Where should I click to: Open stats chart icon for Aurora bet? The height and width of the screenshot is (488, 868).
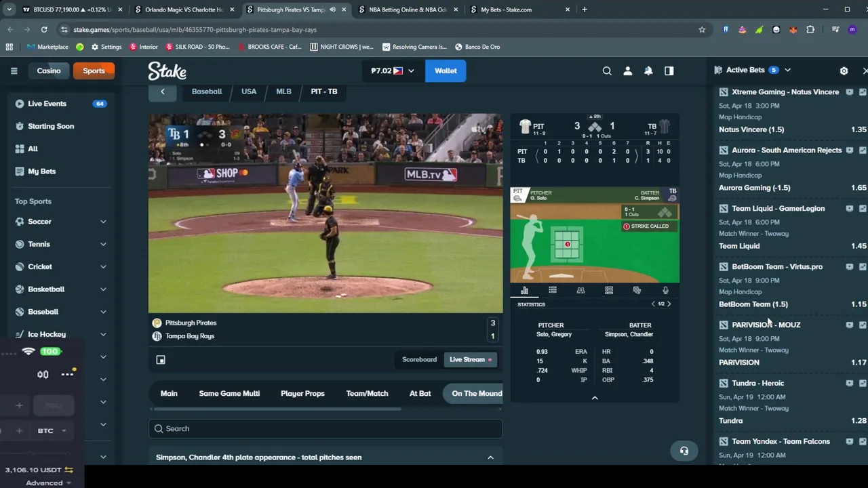coord(863,150)
